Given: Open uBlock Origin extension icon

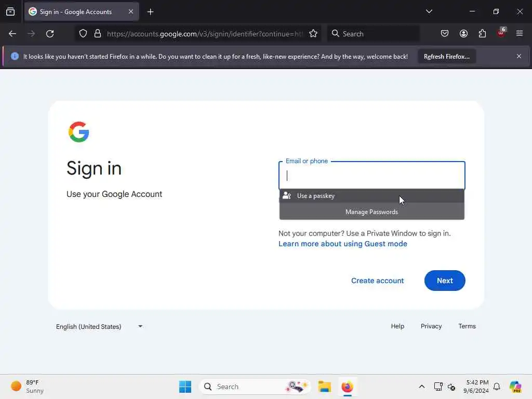Looking at the screenshot, I should click(x=501, y=33).
